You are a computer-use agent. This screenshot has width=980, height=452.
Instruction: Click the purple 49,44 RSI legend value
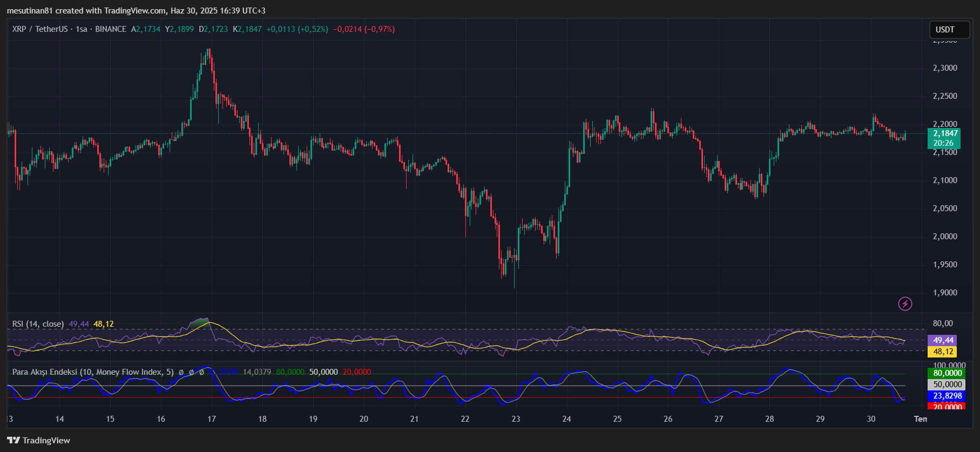pos(79,324)
